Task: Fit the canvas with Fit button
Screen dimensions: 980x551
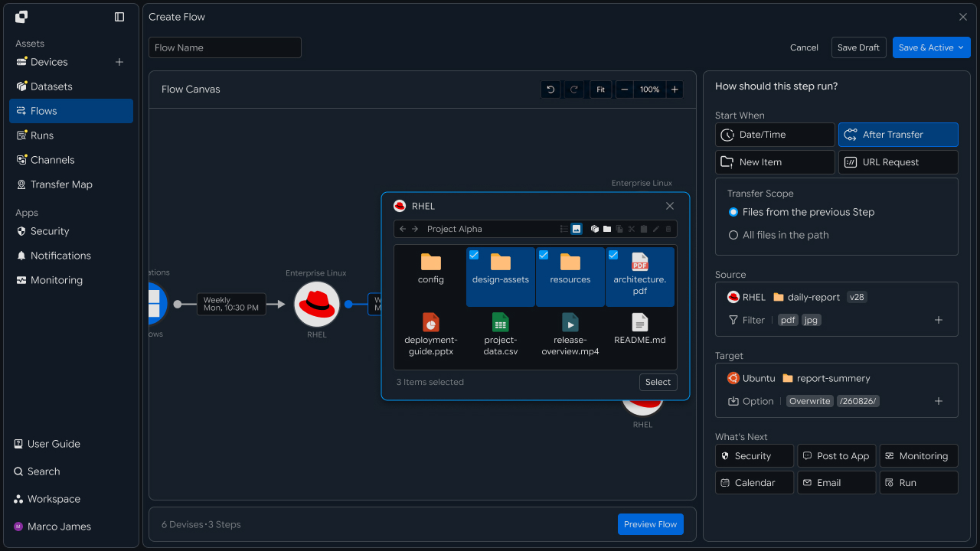Action: pos(600,90)
